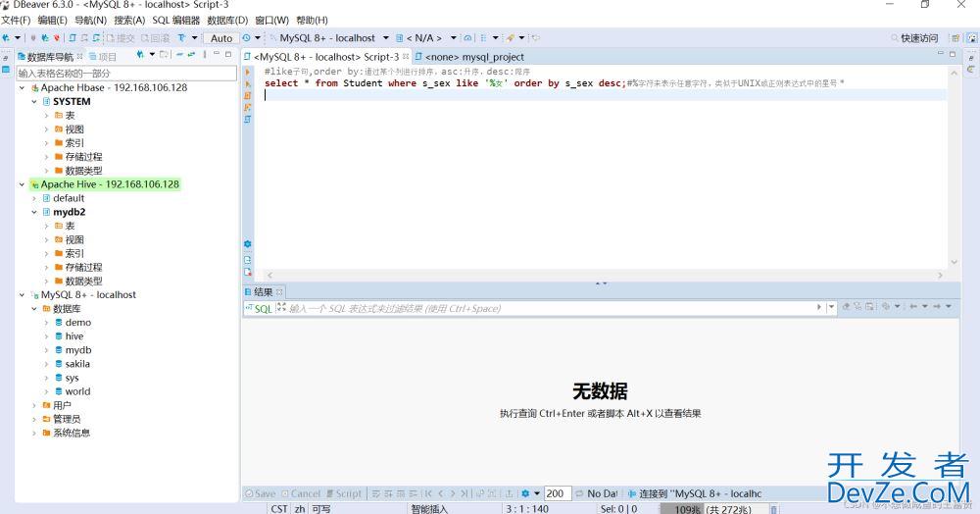Toggle the Auto commit mode button
The height and width of the screenshot is (514, 980).
[221, 38]
